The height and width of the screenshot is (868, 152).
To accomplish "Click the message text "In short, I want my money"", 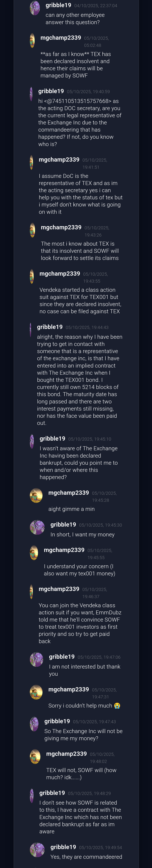I will point(82,534).
